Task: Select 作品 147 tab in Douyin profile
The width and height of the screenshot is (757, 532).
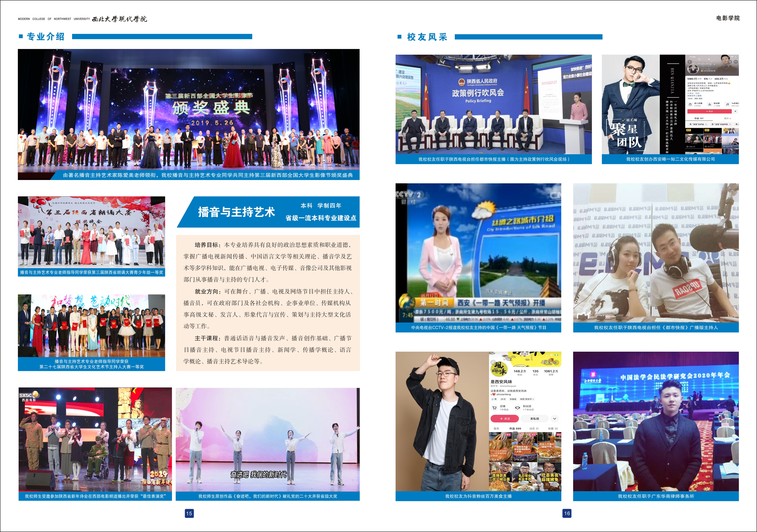Action: click(699, 118)
